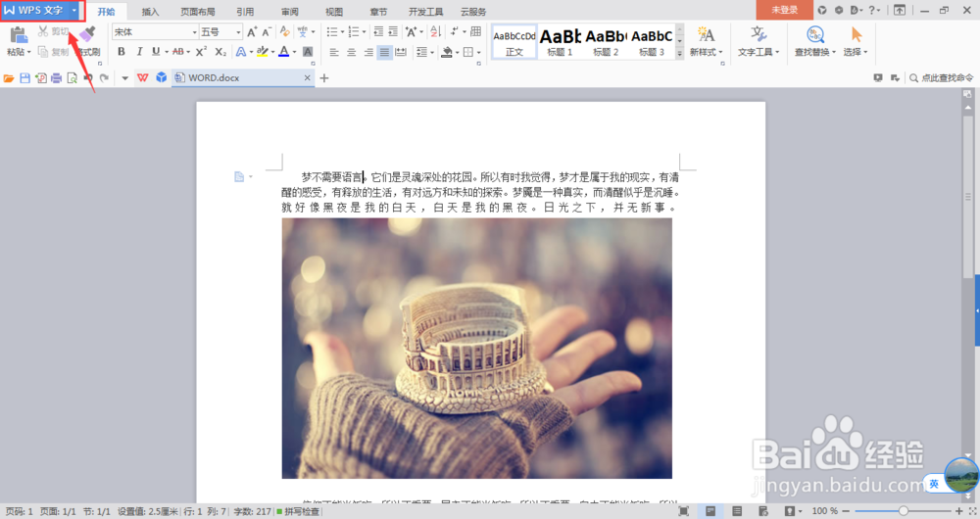Viewport: 980px width, 519px height.
Task: Toggle Bold formatting
Action: (122, 52)
